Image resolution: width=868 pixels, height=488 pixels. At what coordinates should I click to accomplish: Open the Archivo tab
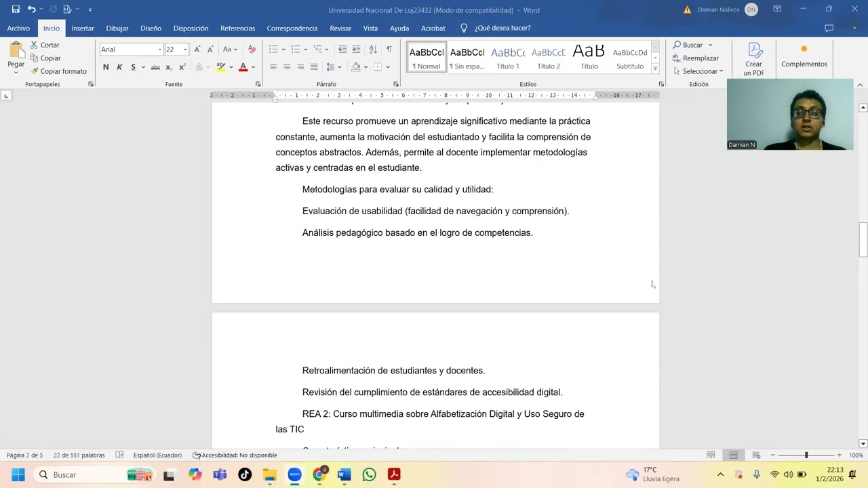[x=18, y=28]
